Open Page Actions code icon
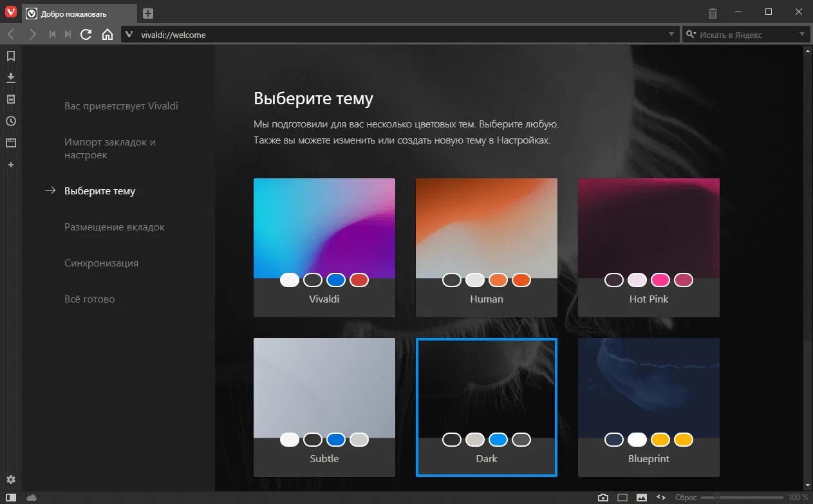Screen dimensions: 813x504 pos(660,498)
